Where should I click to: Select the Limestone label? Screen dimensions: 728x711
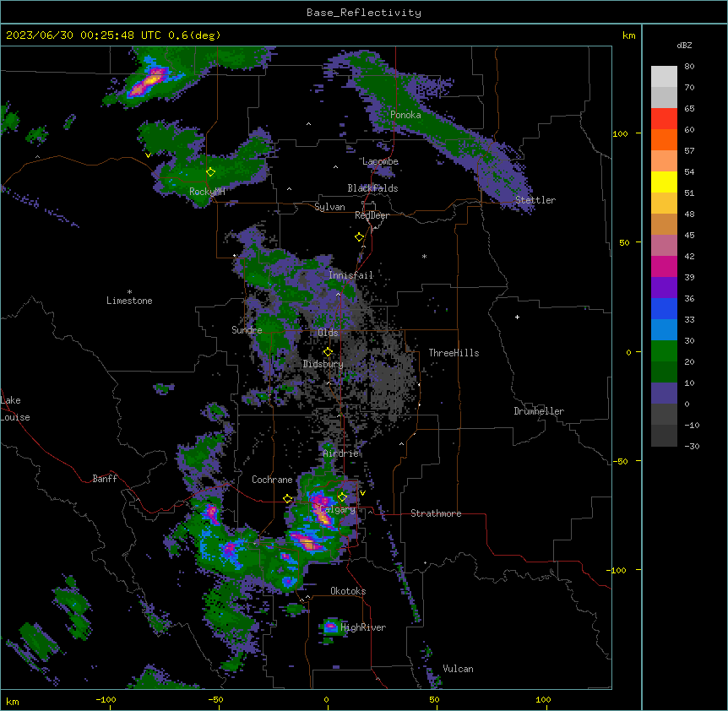point(129,301)
